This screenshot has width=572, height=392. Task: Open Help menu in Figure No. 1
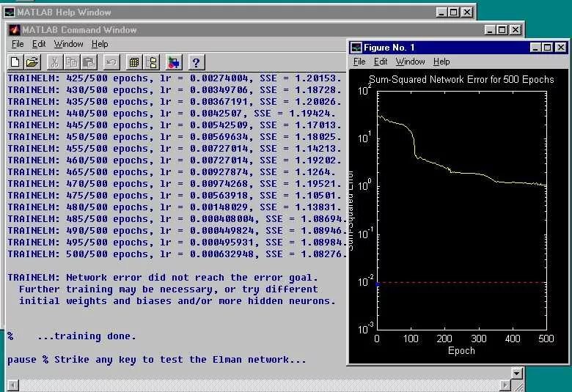441,62
